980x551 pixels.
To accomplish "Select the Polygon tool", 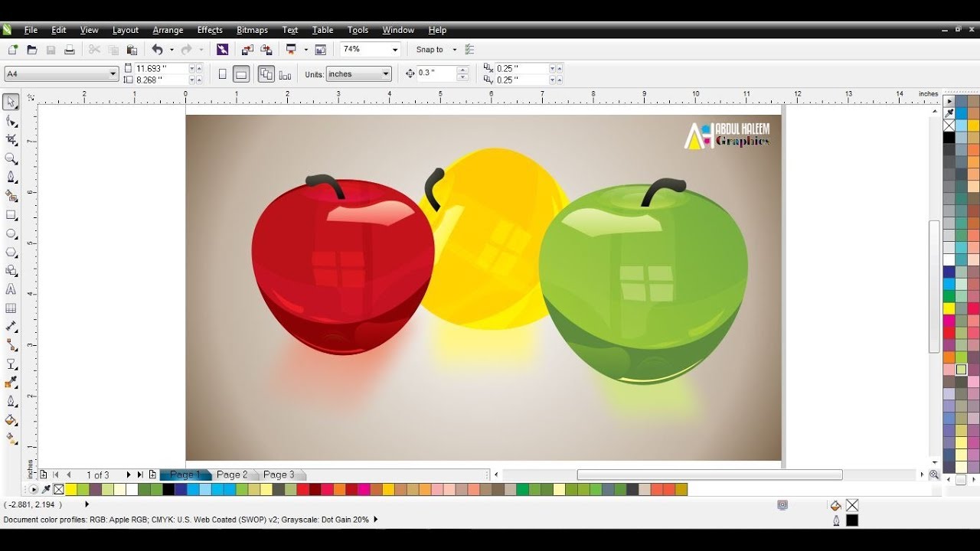I will point(11,252).
